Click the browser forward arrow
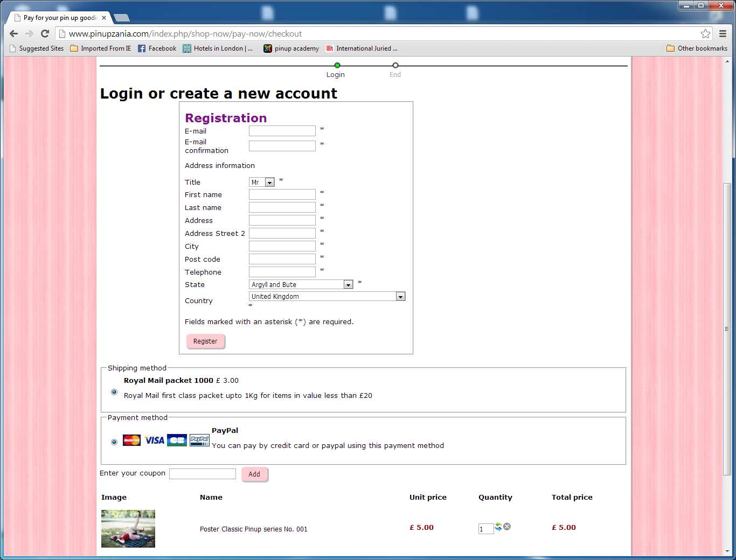This screenshot has width=736, height=560. coord(30,33)
